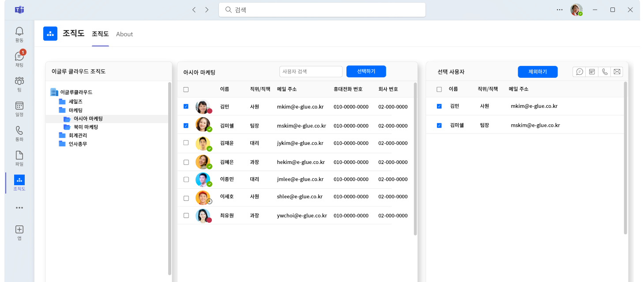Open the profile avatar in the title bar
Viewport: 644px width, 282px height.
[576, 10]
